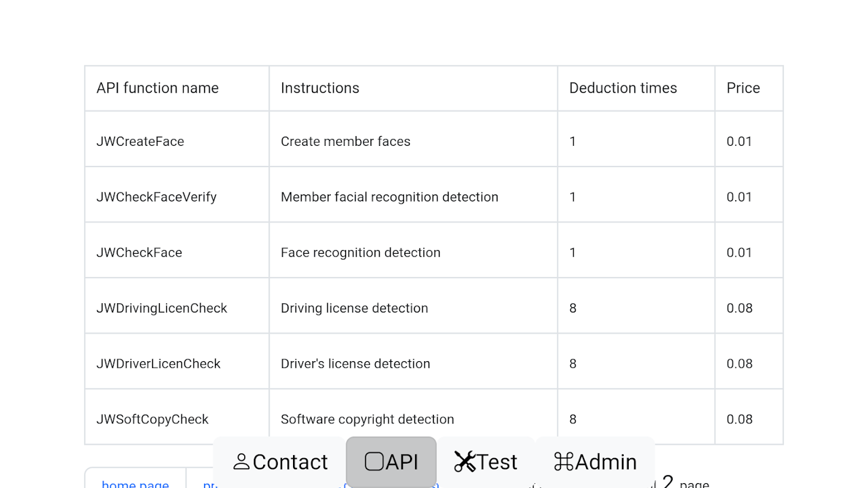The height and width of the screenshot is (488, 868).
Task: Click the Driving license detection description
Action: (x=354, y=308)
